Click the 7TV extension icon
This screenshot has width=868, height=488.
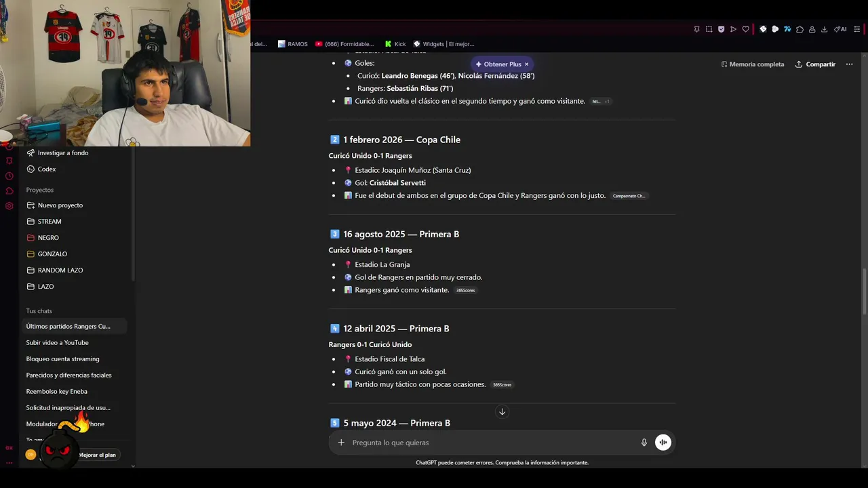(x=787, y=29)
